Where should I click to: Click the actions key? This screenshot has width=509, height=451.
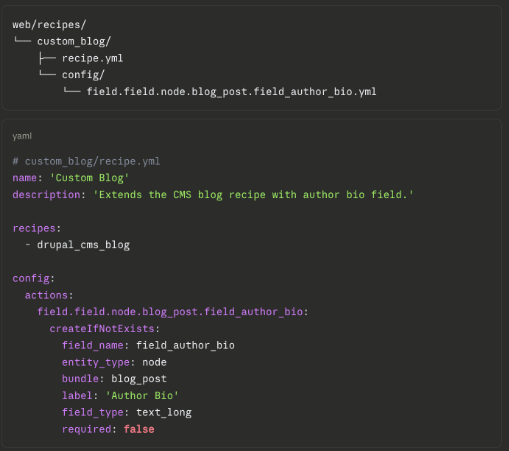pos(46,295)
